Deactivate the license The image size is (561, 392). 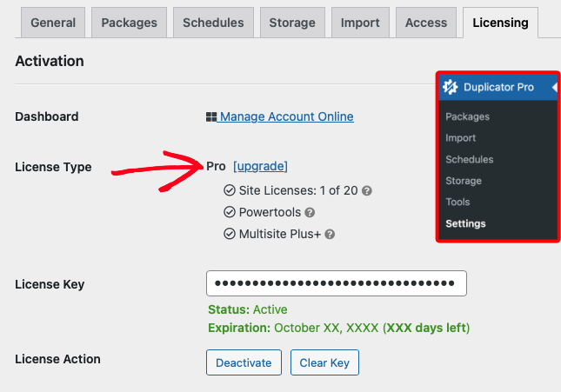pyautogui.click(x=244, y=362)
